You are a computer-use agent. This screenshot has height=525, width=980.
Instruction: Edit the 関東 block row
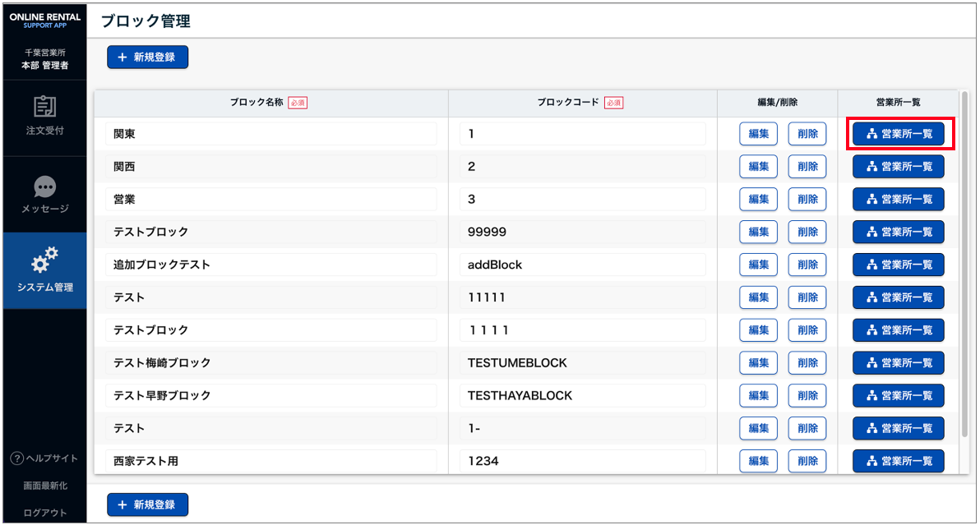pyautogui.click(x=758, y=134)
